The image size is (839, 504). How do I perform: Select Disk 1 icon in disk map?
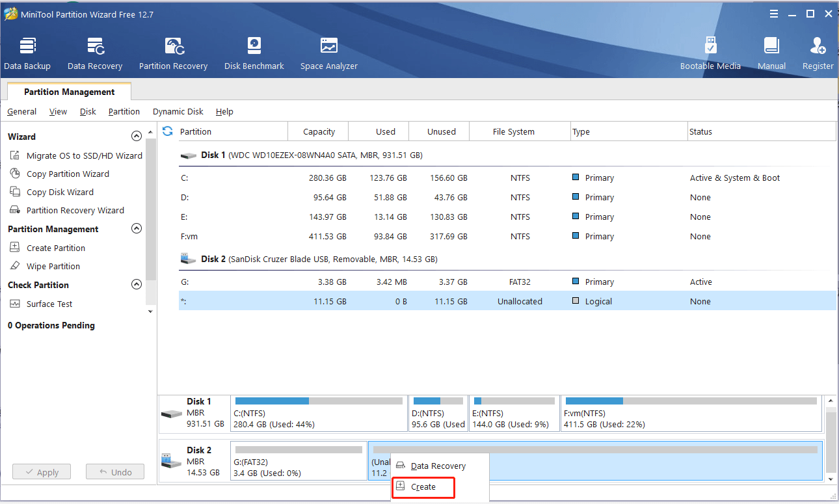tap(172, 414)
